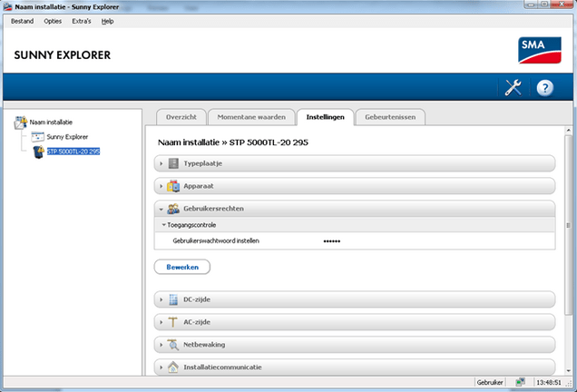This screenshot has width=577, height=392.
Task: Click the connection status icon in status bar
Action: pyautogui.click(x=522, y=384)
